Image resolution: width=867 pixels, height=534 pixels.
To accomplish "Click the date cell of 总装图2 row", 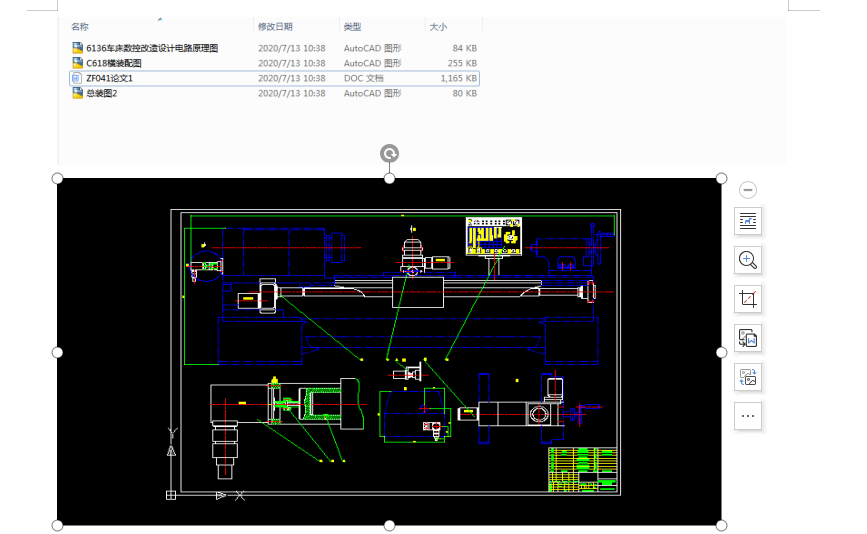I will point(291,93).
